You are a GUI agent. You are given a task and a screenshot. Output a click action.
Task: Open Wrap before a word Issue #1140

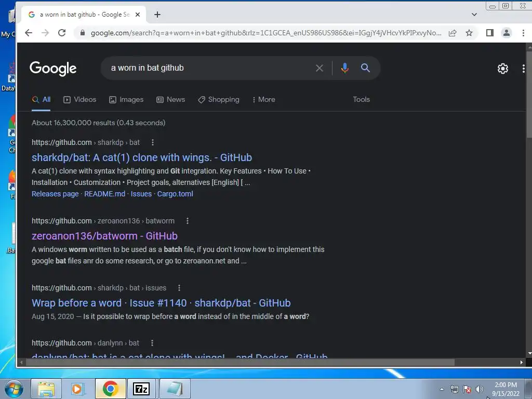[x=161, y=303]
